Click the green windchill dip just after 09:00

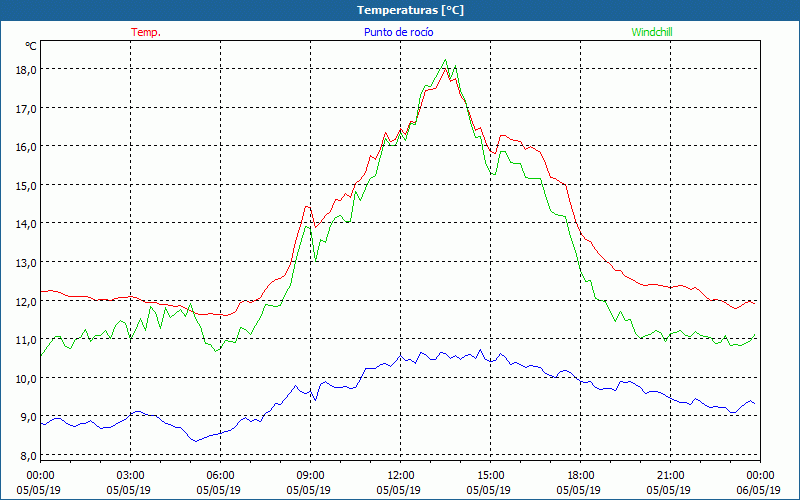316,261
